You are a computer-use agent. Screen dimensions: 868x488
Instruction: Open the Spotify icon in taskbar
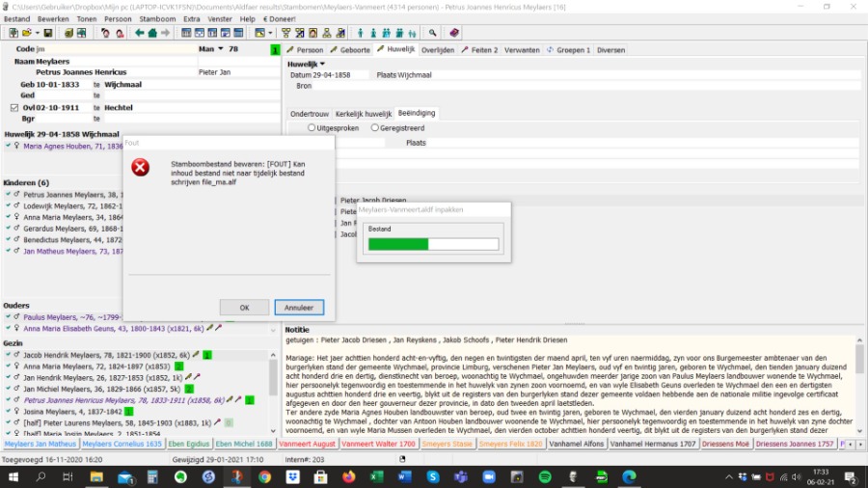544,476
